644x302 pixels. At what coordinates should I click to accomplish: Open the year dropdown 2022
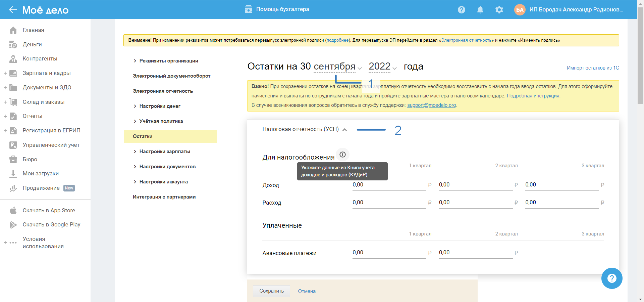pyautogui.click(x=382, y=67)
